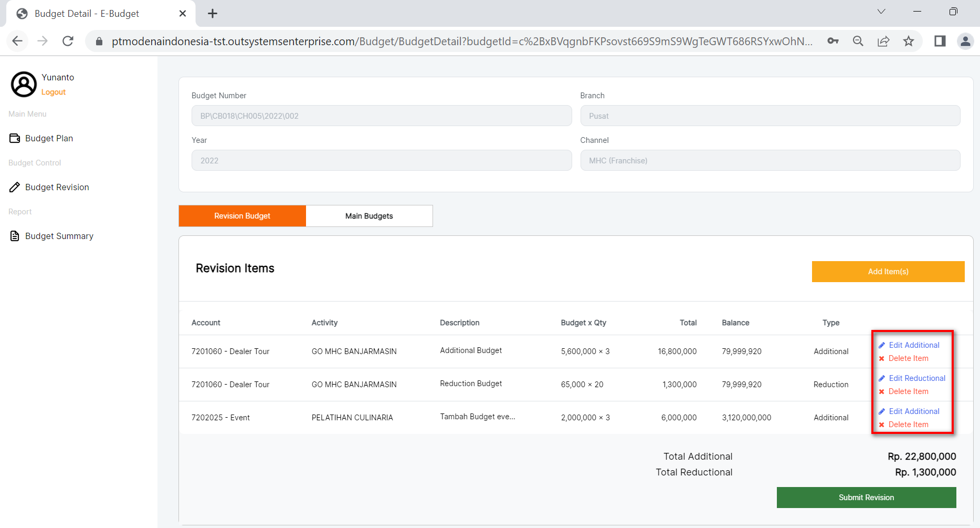Select the Revision Budget tab
The width and height of the screenshot is (980, 528).
click(x=242, y=216)
